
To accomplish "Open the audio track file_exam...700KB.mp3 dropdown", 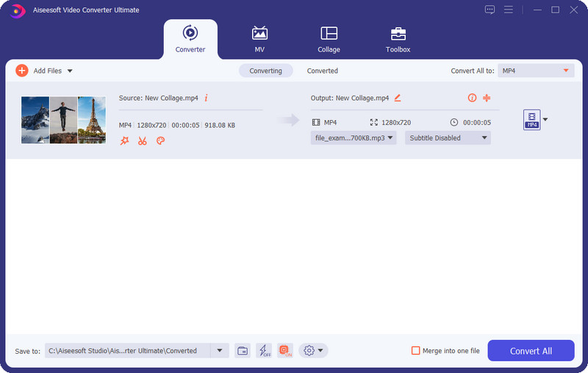I will click(354, 138).
